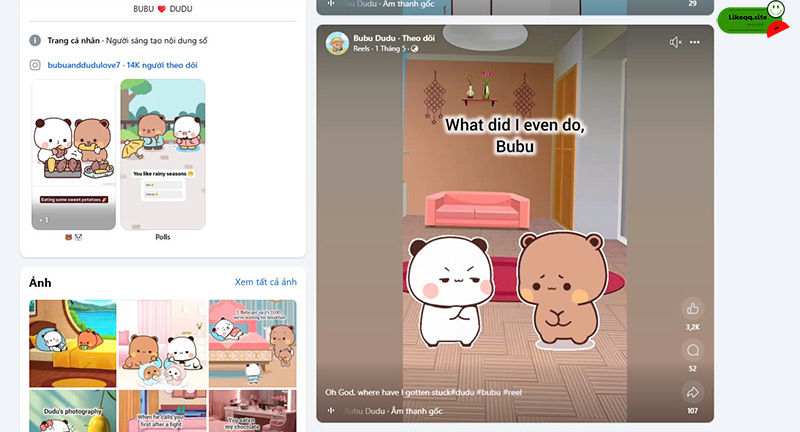Click the Reels label under page name

(362, 48)
